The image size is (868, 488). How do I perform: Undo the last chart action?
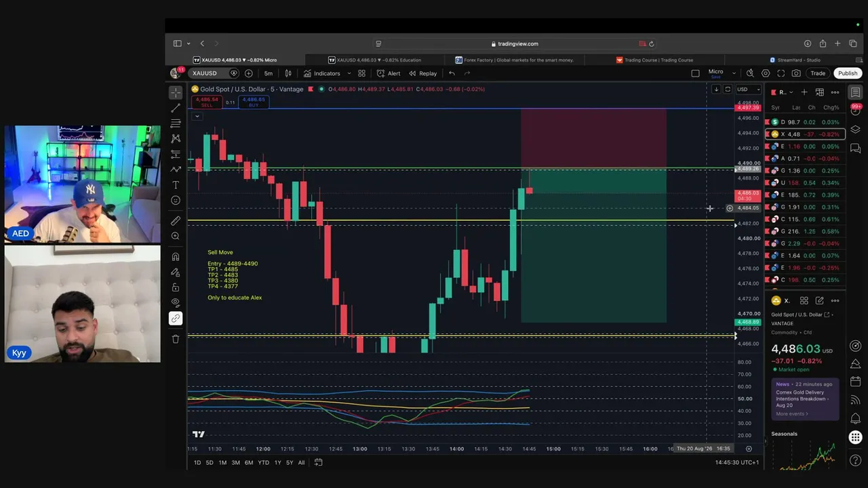coord(452,73)
